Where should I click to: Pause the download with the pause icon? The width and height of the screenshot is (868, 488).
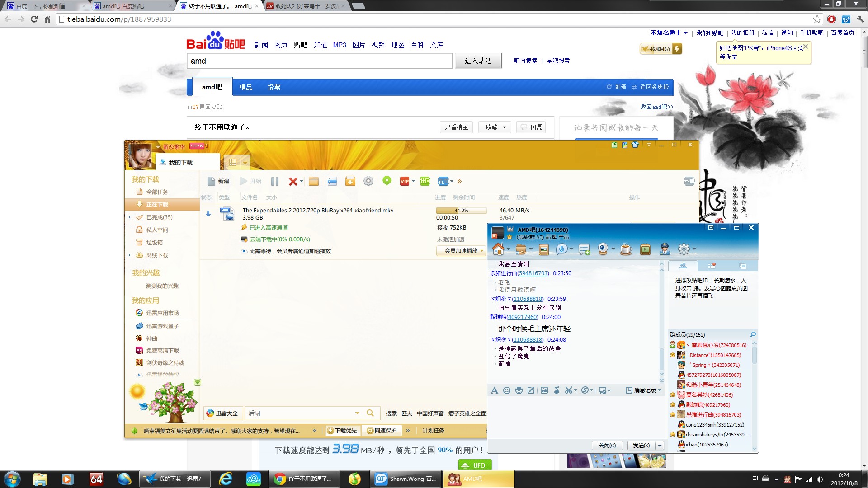coord(274,181)
